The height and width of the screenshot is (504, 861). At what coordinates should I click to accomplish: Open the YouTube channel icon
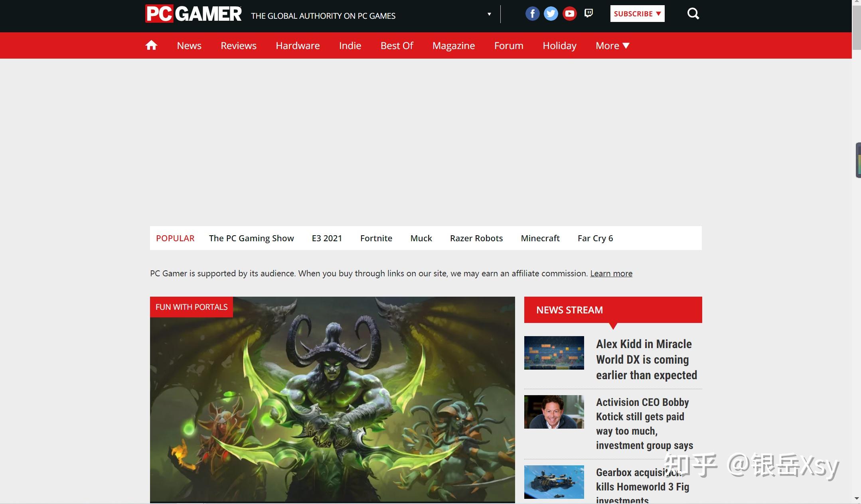coord(569,14)
